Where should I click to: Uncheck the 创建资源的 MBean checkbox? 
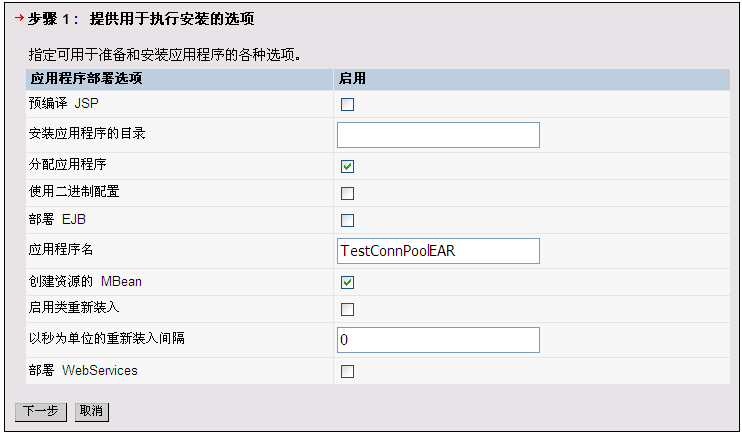point(348,282)
